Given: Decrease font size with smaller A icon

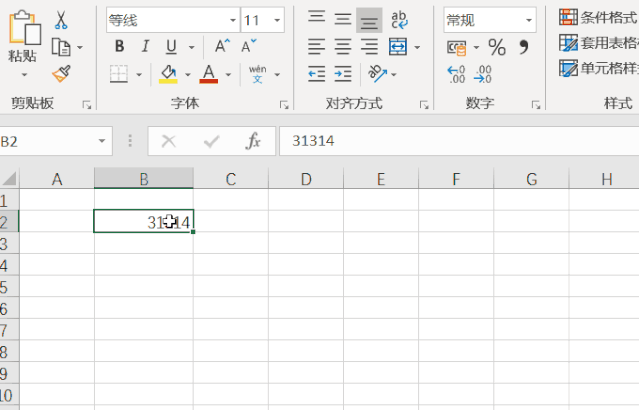Looking at the screenshot, I should point(249,46).
